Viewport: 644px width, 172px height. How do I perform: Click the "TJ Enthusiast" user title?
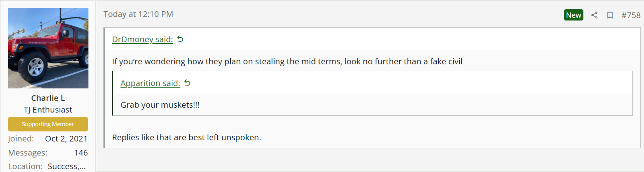[x=48, y=110]
